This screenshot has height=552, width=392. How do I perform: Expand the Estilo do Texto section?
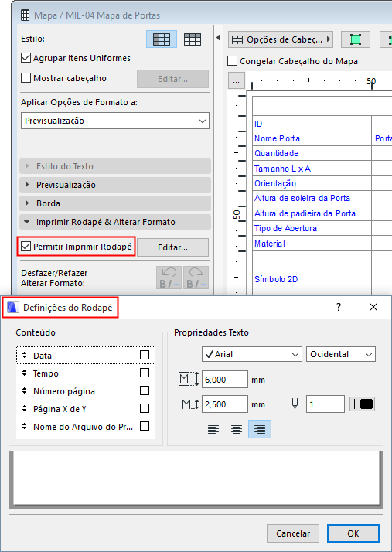pos(115,166)
